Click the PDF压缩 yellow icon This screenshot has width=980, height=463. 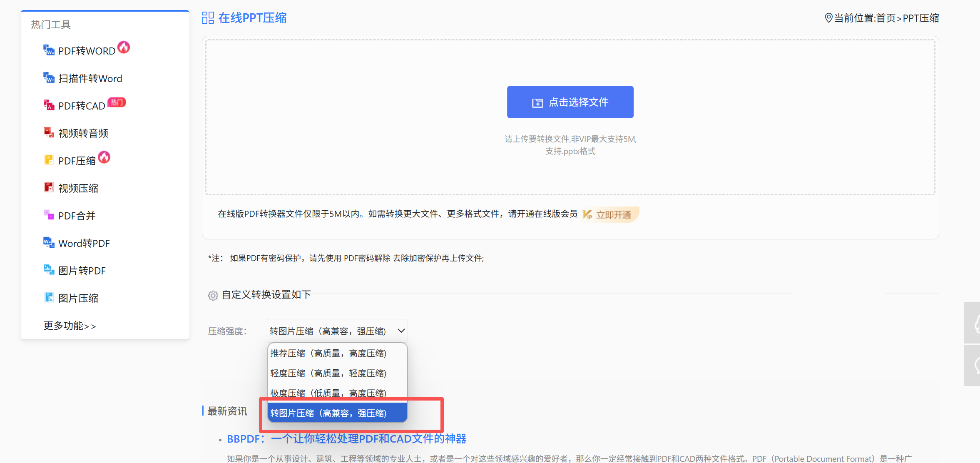click(x=49, y=160)
